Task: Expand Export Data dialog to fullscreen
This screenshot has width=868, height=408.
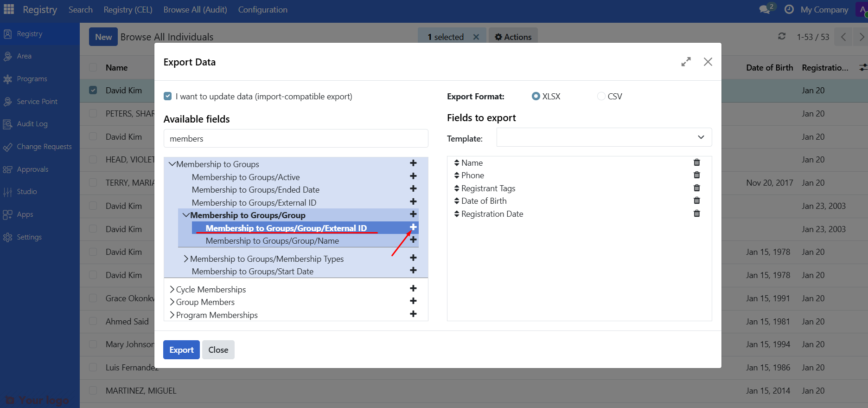Action: (x=686, y=62)
